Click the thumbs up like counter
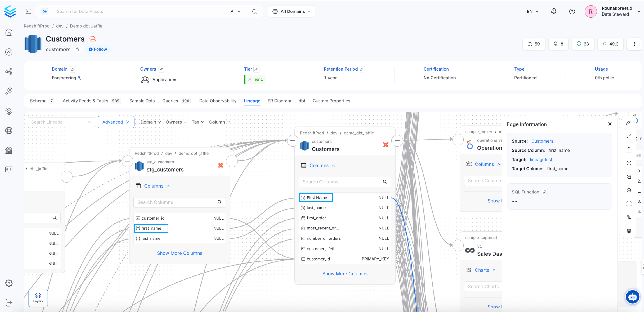The width and height of the screenshot is (644, 312). [x=533, y=44]
